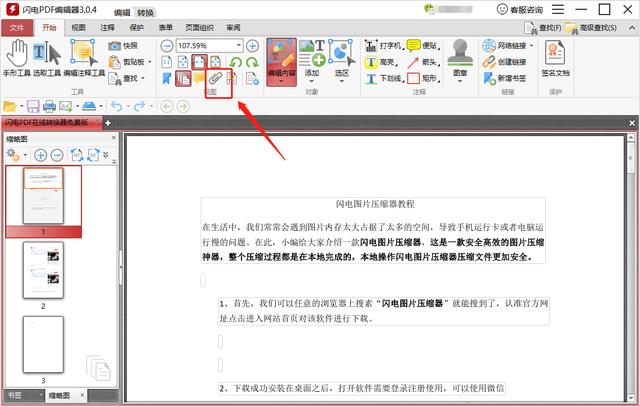Switch to the 页面组织 page organize tab
Screen dimensions: 640x407
(200, 28)
